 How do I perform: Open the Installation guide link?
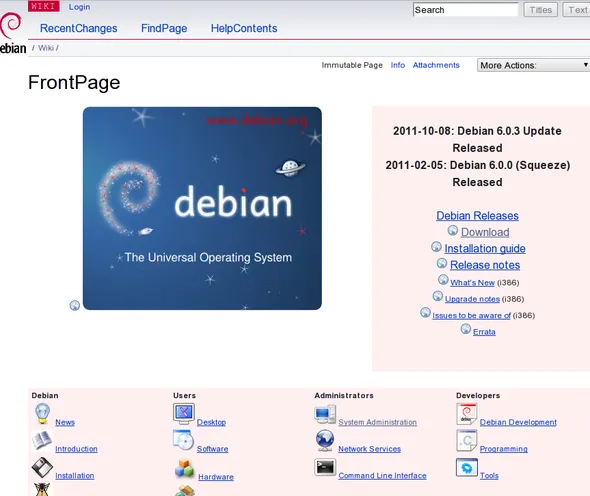tap(485, 248)
